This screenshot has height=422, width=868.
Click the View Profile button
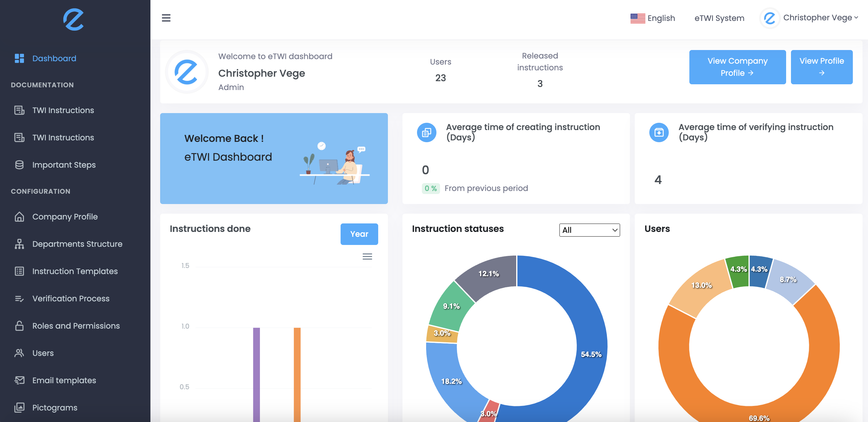pyautogui.click(x=822, y=67)
